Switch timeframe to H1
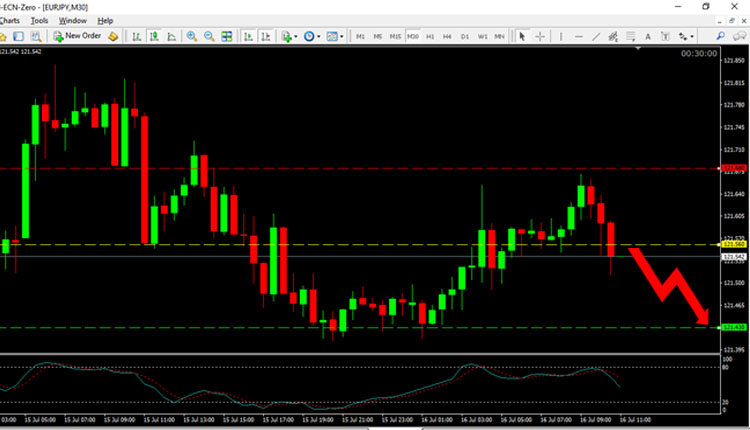 coord(430,36)
